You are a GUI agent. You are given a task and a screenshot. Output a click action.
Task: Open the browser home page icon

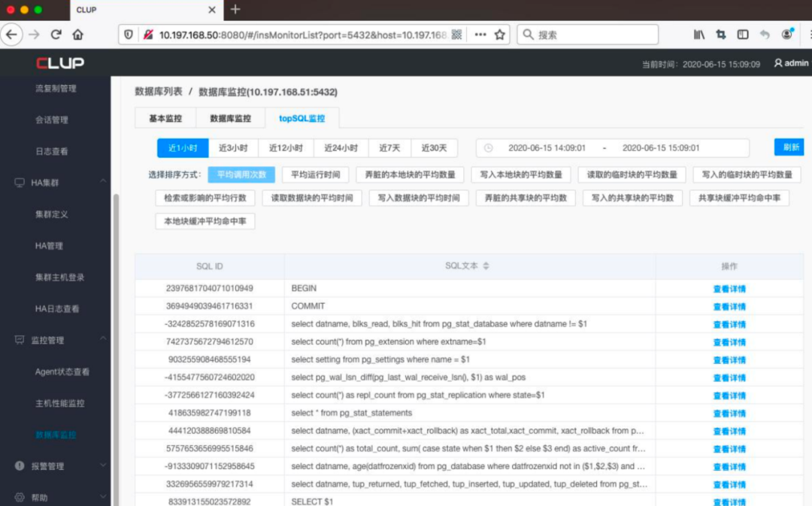(x=77, y=35)
